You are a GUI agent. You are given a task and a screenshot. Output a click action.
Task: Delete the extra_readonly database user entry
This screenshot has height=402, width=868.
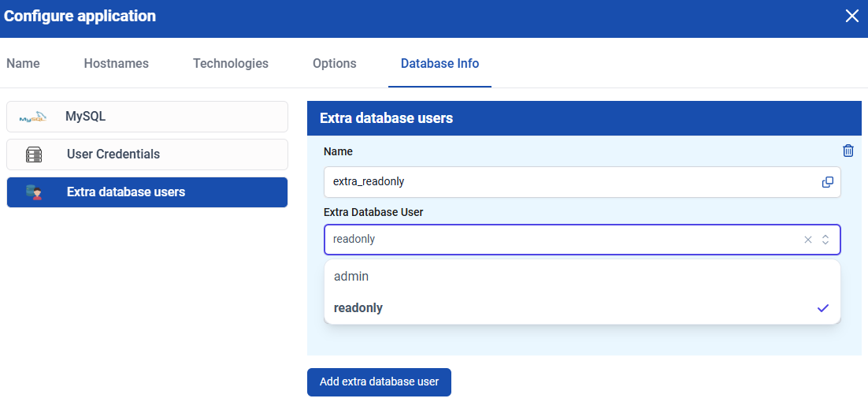point(848,151)
